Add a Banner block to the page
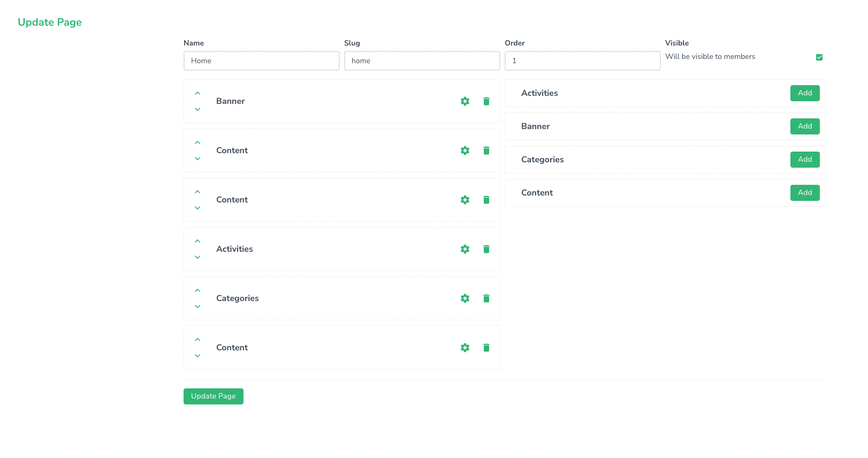 click(804, 126)
